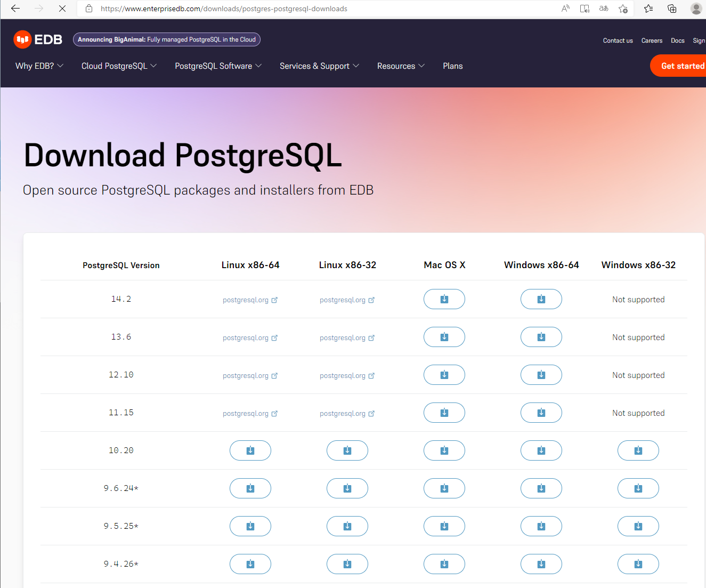Viewport: 706px width, 588px height.
Task: Open the browser profile avatar
Action: click(696, 9)
